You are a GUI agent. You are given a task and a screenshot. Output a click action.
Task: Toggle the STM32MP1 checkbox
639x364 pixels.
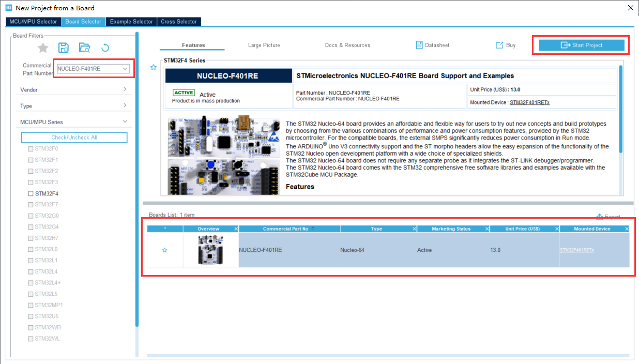click(x=31, y=305)
